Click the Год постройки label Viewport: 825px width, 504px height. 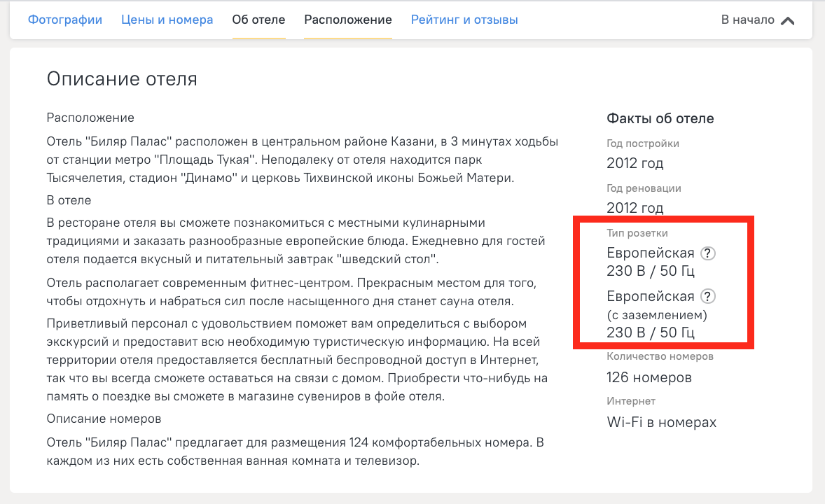pos(643,143)
